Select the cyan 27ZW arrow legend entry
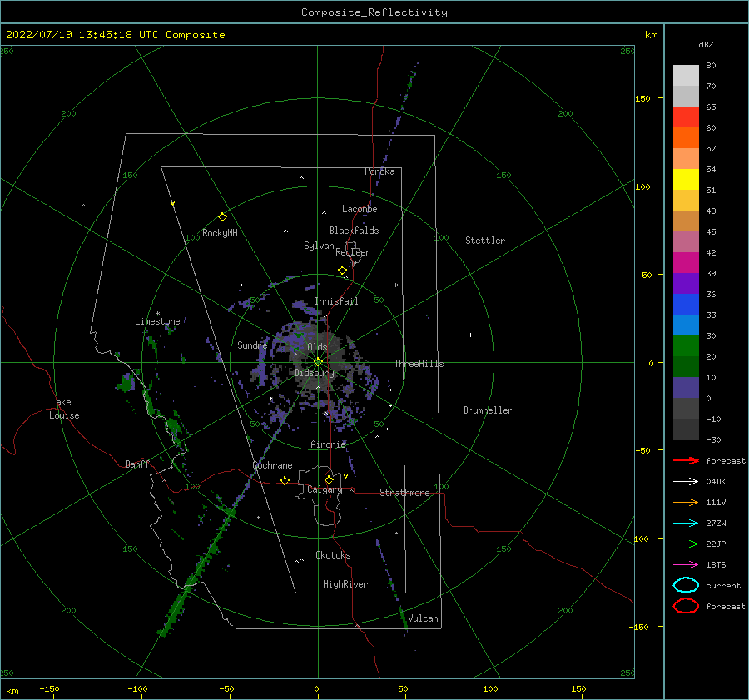 tap(686, 524)
